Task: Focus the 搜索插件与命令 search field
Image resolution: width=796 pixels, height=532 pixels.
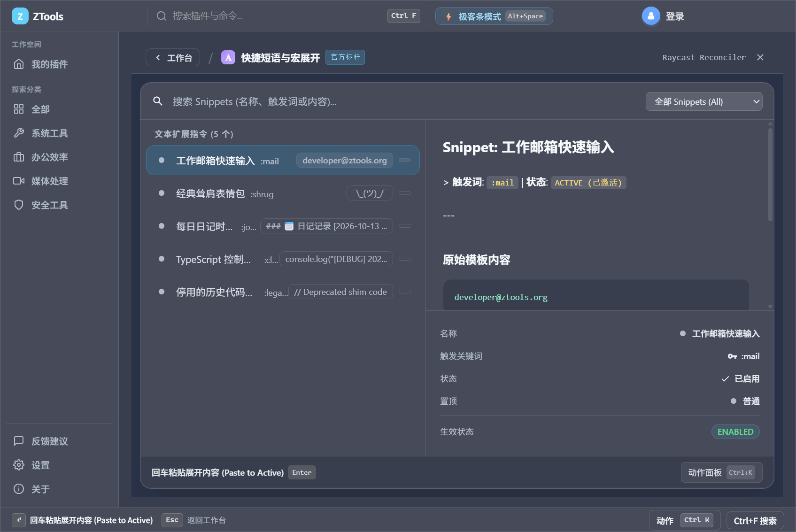Action: (287, 16)
